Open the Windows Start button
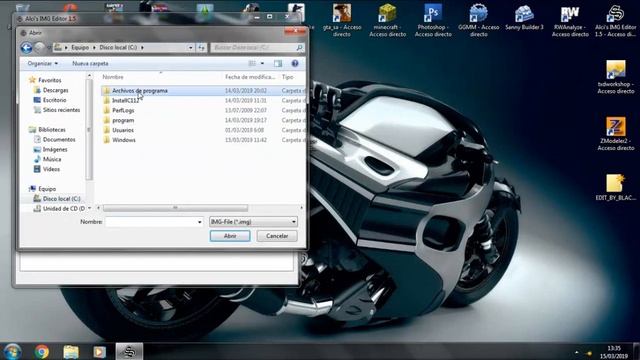Image resolution: width=640 pixels, height=360 pixels. pos(12,351)
